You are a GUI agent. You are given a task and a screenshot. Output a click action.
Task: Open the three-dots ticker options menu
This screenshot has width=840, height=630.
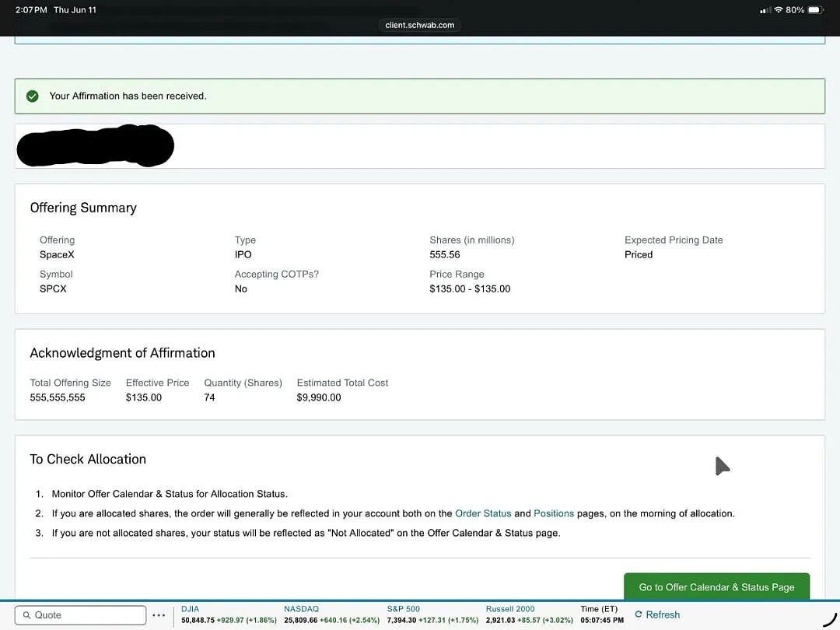[x=159, y=615]
